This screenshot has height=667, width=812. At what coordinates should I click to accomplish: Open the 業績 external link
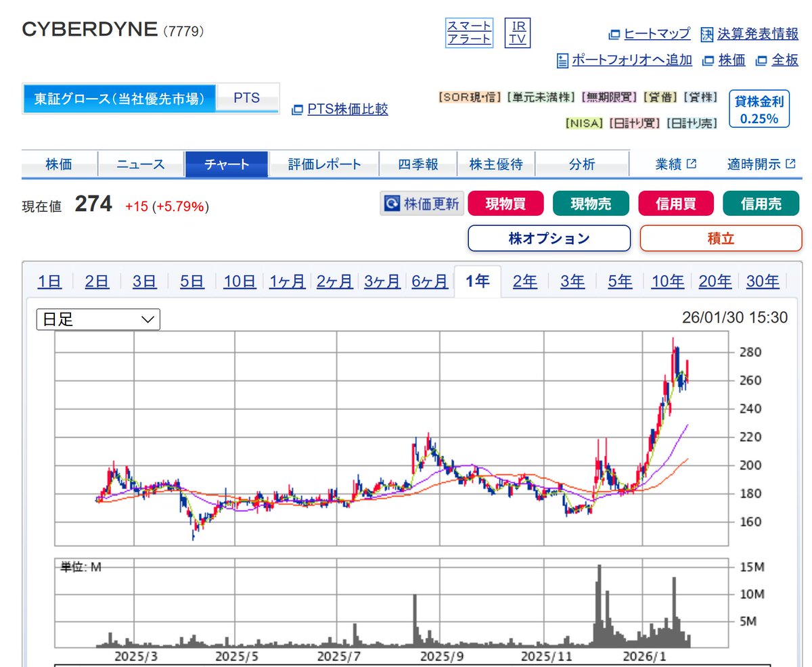[675, 164]
